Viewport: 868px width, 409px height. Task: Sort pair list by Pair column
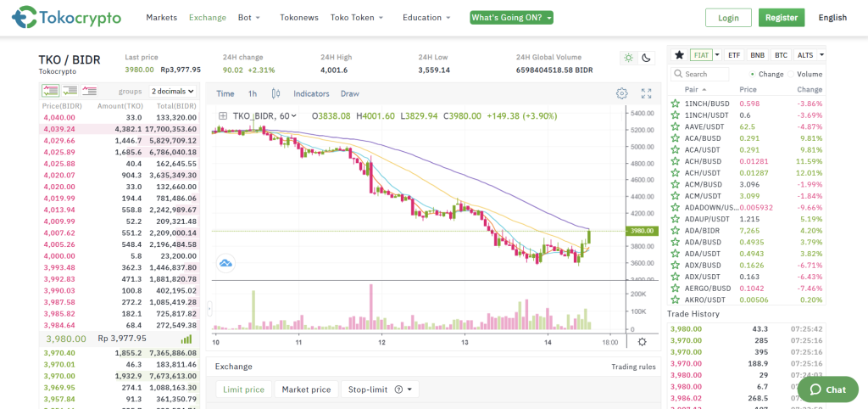[695, 90]
